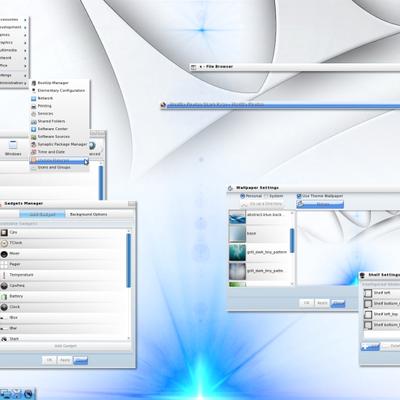Select the Personal radio button
This screenshot has width=400, height=400.
pos(242,196)
